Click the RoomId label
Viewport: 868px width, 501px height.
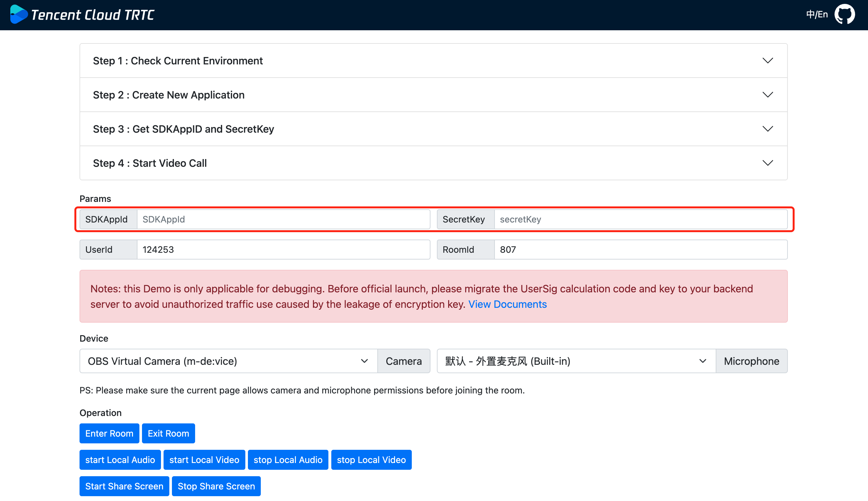[x=466, y=250]
